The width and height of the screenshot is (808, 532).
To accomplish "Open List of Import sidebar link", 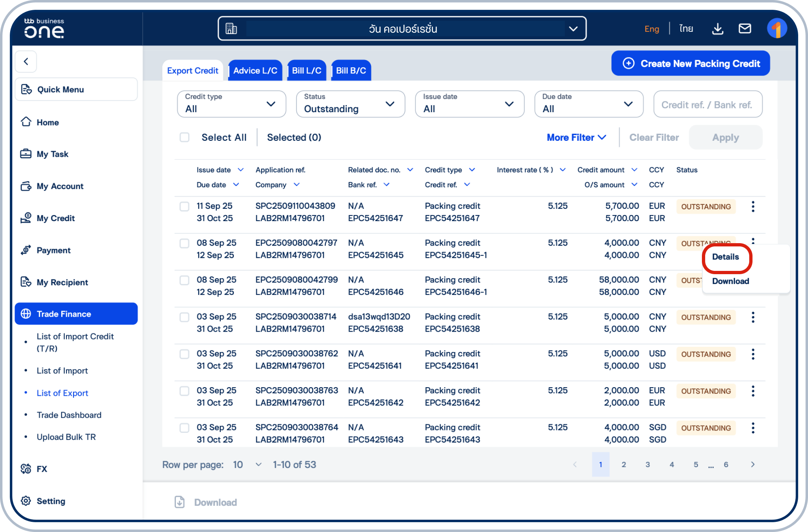I will pos(62,371).
